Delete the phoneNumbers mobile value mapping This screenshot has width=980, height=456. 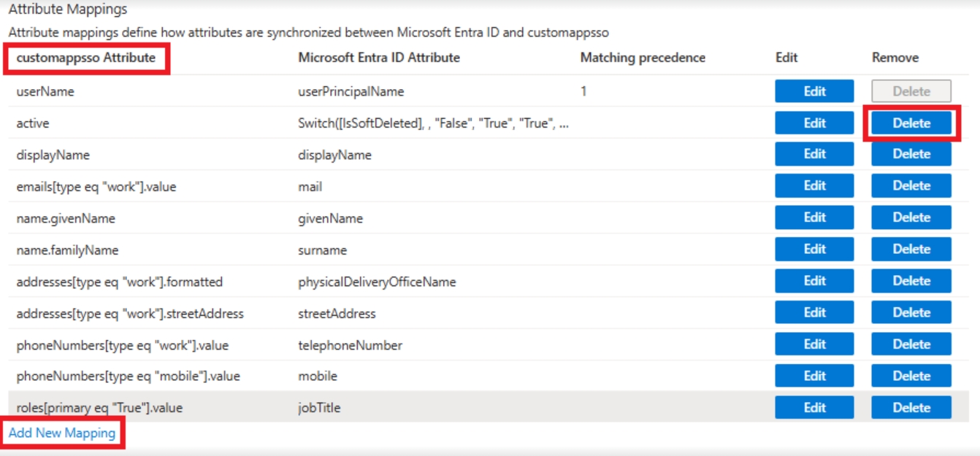click(911, 376)
